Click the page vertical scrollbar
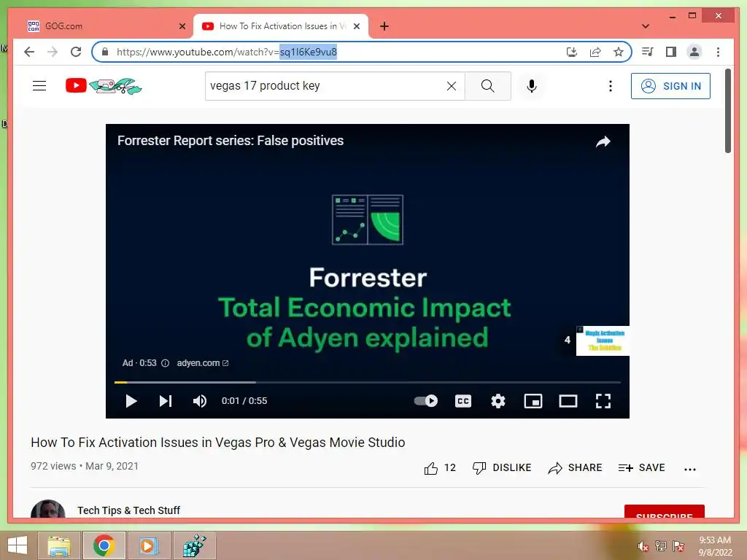The width and height of the screenshot is (747, 560). [728, 111]
